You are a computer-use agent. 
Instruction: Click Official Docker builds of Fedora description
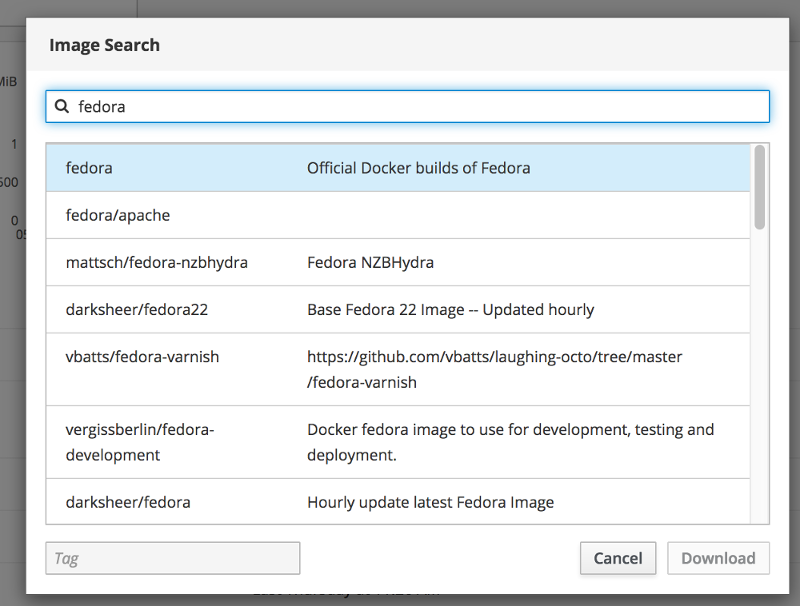point(418,168)
